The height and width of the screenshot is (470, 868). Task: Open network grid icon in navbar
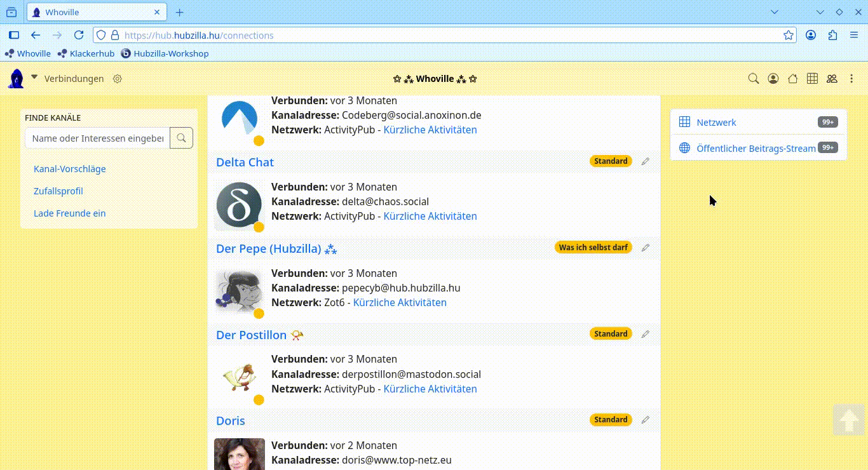coord(812,79)
